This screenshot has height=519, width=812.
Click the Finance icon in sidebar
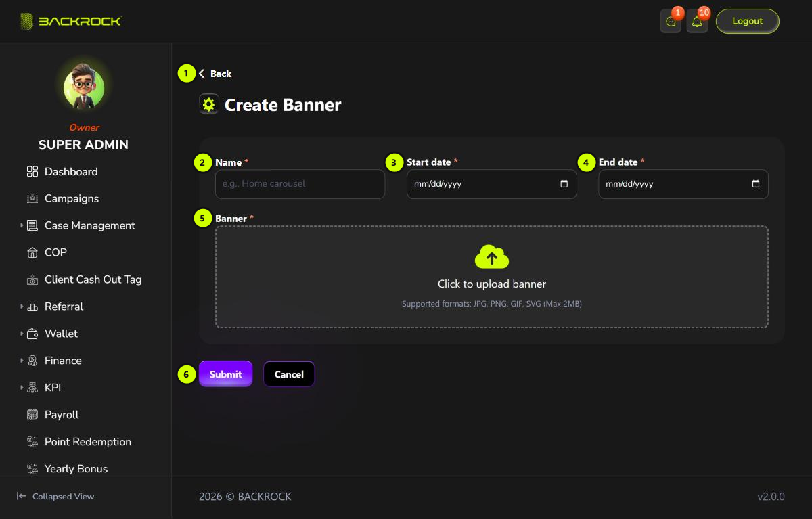(x=32, y=361)
